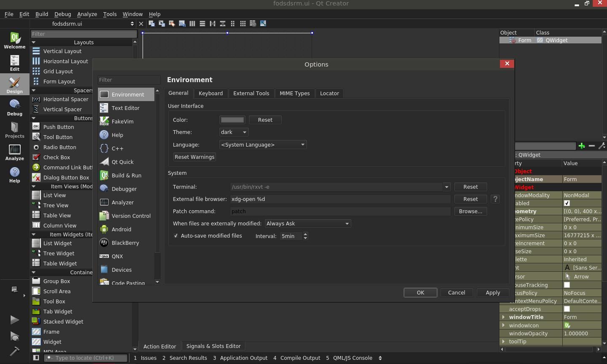607x364 pixels.
Task: Select the Android options category
Action: (121, 229)
